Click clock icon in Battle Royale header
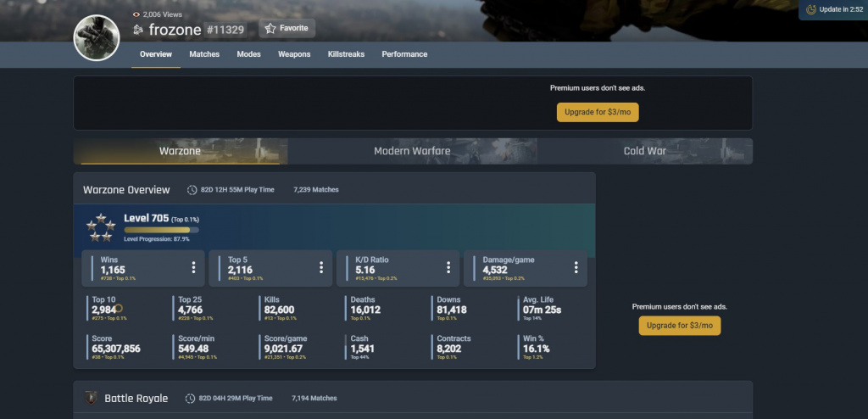The width and height of the screenshot is (868, 419). click(x=190, y=399)
